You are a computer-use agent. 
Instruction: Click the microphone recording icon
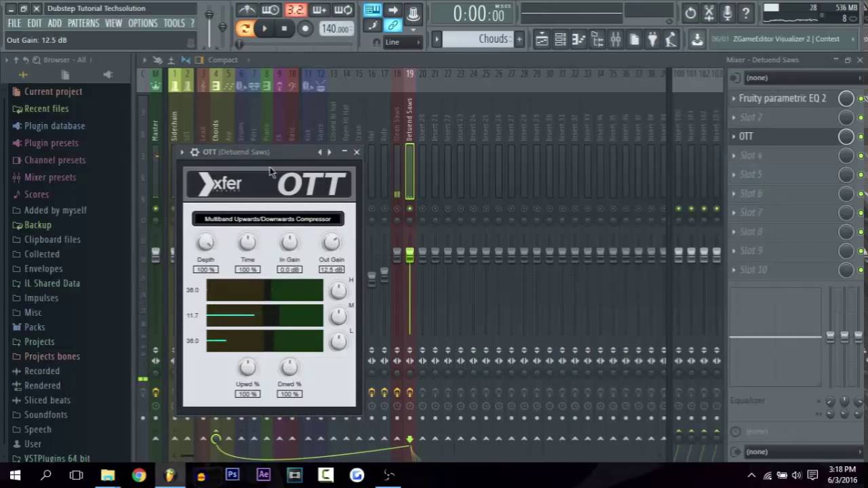pos(727,13)
